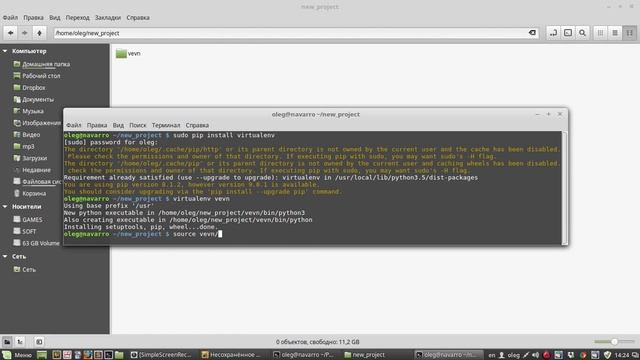Image resolution: width=640 pixels, height=360 pixels.
Task: Collapse the Компьютер sidebar section
Action: (5, 51)
